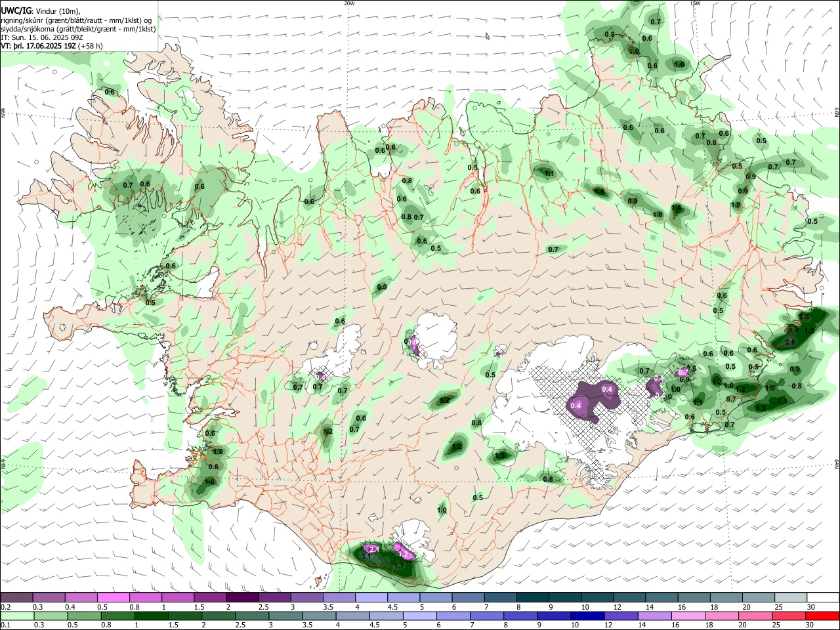Image resolution: width=840 pixels, height=630 pixels.
Task: Click the 'slydda/snjókoma' legend description line
Action: [78, 29]
